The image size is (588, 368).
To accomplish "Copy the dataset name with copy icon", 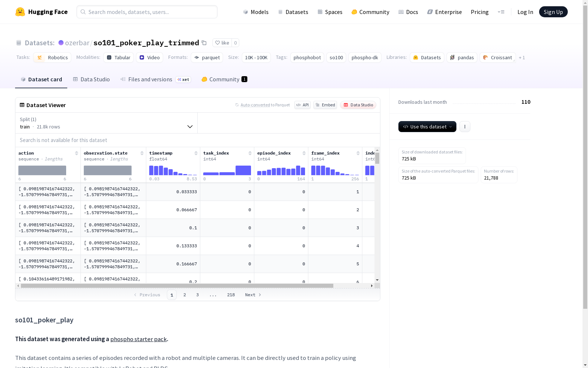I will [204, 43].
